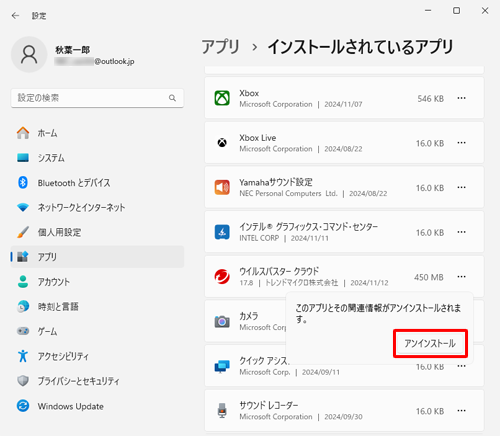Open ネットワークとインターネット settings
Image resolution: width=500 pixels, height=436 pixels.
[97, 207]
